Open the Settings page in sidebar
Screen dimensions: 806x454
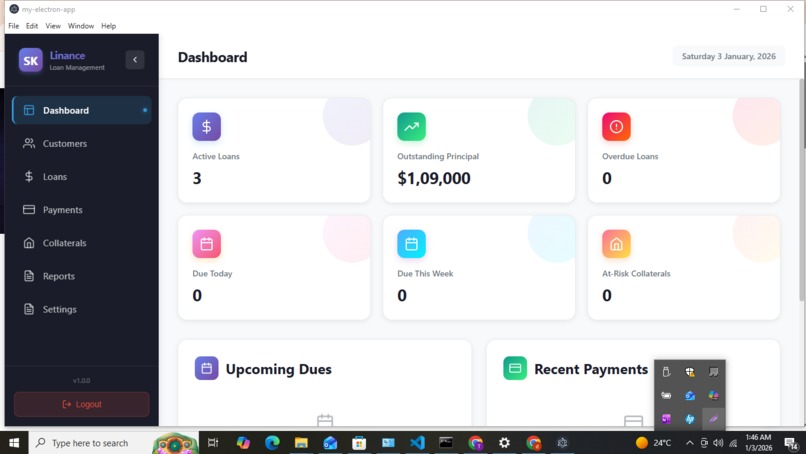(82, 309)
